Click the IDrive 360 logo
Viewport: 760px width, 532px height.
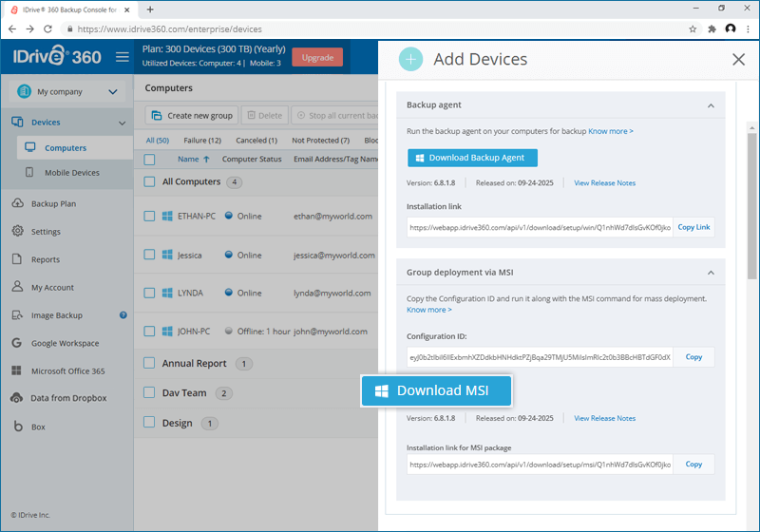57,56
